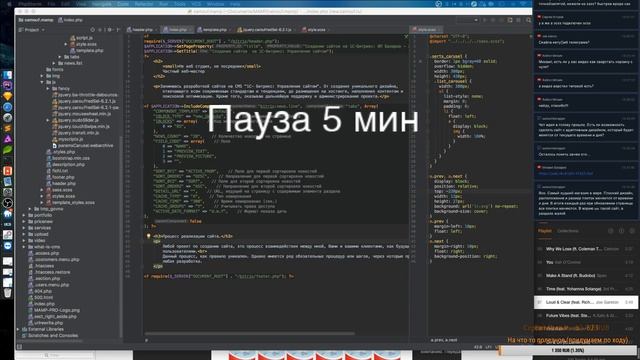
Task: Open the VCS menu
Action: (196, 4)
